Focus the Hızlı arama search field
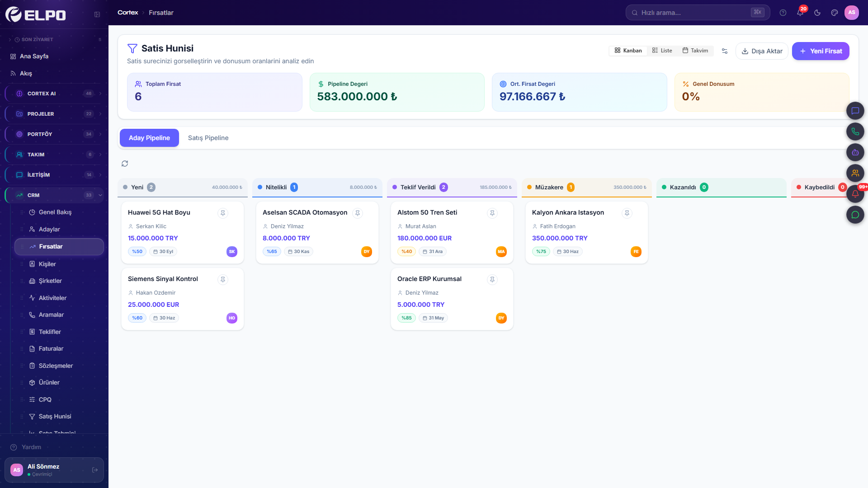The height and width of the screenshot is (488, 868). (698, 13)
